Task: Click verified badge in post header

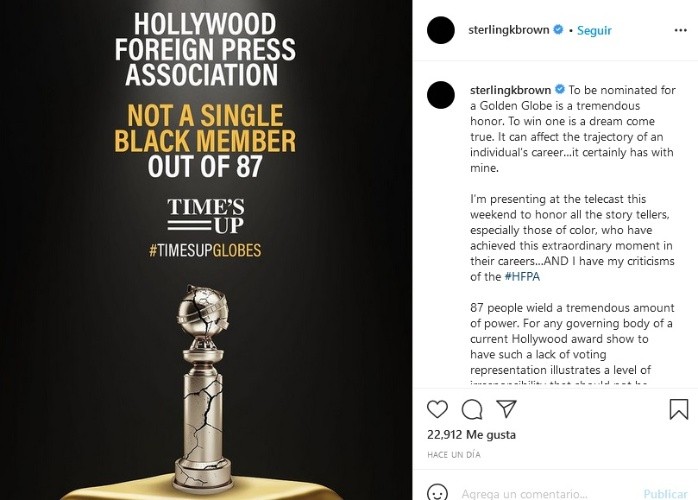Action: [x=558, y=30]
